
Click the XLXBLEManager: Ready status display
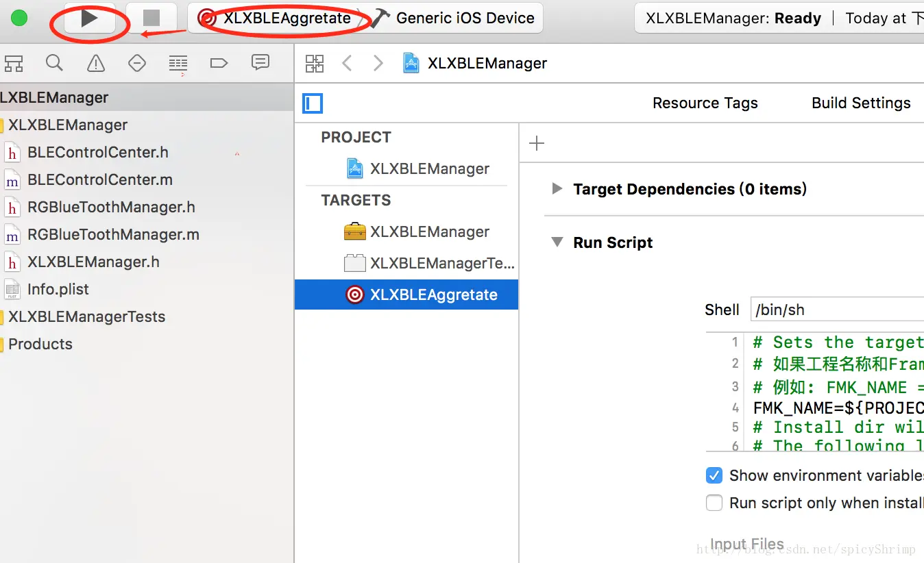tap(733, 18)
